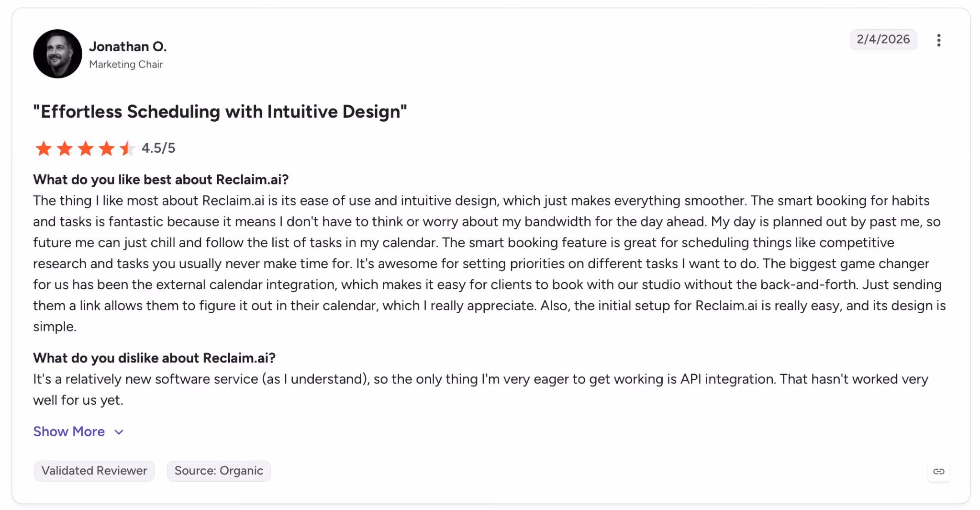980x510 pixels.
Task: Click the fourth rating star
Action: click(107, 148)
